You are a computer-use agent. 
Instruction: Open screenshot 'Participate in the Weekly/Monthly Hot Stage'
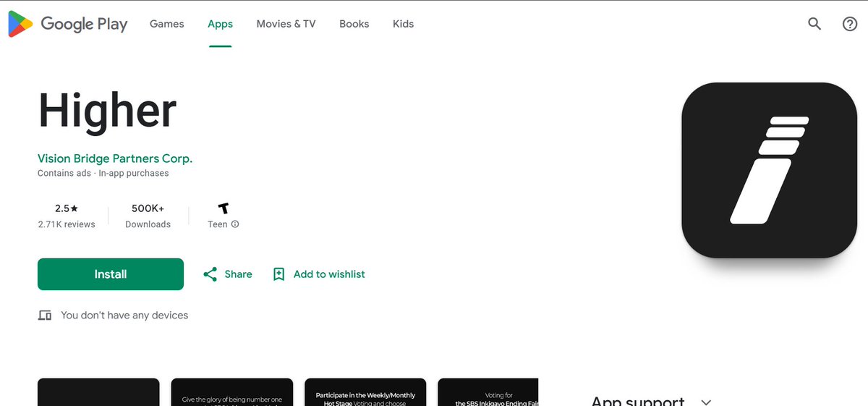click(x=365, y=392)
